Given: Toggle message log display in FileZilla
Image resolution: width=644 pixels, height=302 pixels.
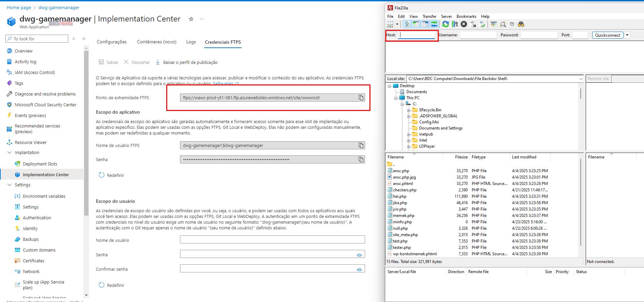Looking at the screenshot, I should 407,24.
